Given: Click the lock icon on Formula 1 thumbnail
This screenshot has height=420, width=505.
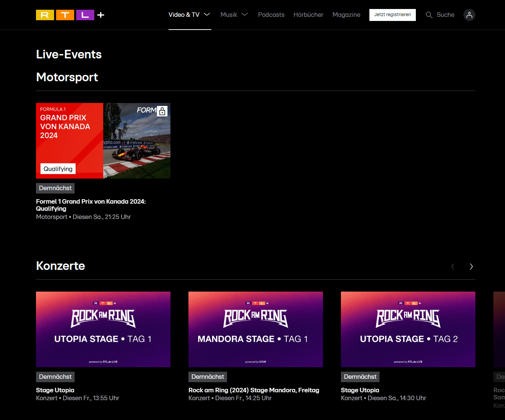Looking at the screenshot, I should tap(162, 111).
